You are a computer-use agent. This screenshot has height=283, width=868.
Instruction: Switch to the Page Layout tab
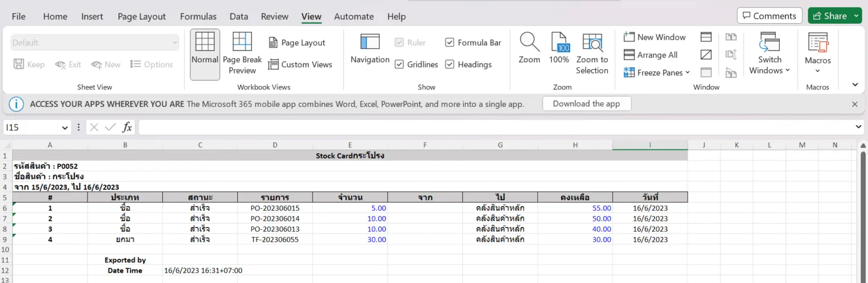click(142, 16)
